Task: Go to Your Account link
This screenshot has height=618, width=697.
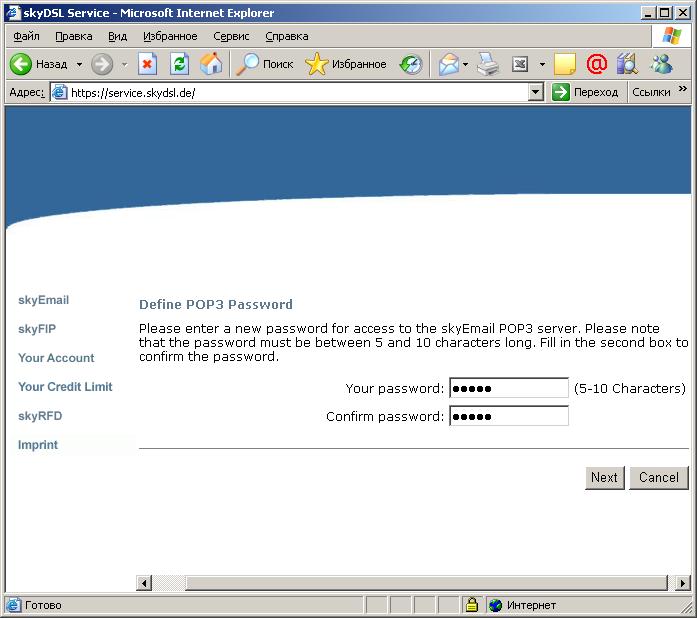Action: (56, 358)
